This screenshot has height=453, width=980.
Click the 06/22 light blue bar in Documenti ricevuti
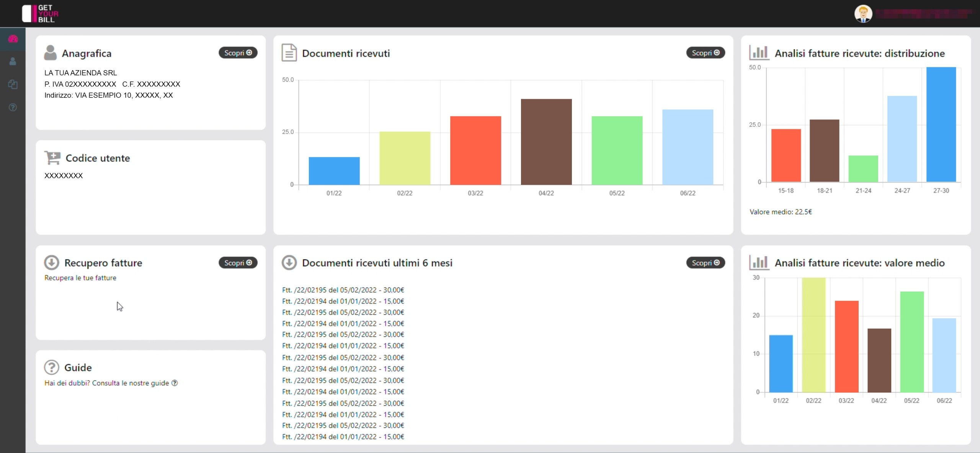tap(688, 147)
